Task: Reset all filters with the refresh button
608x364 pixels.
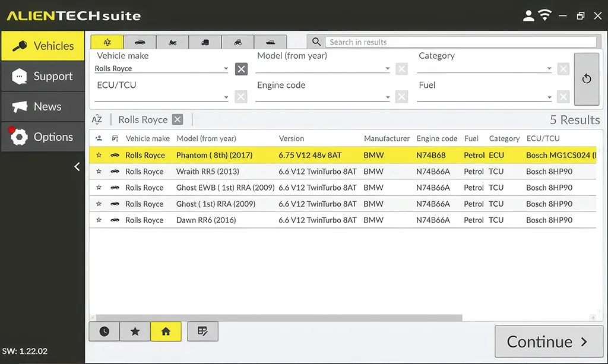Action: (587, 78)
